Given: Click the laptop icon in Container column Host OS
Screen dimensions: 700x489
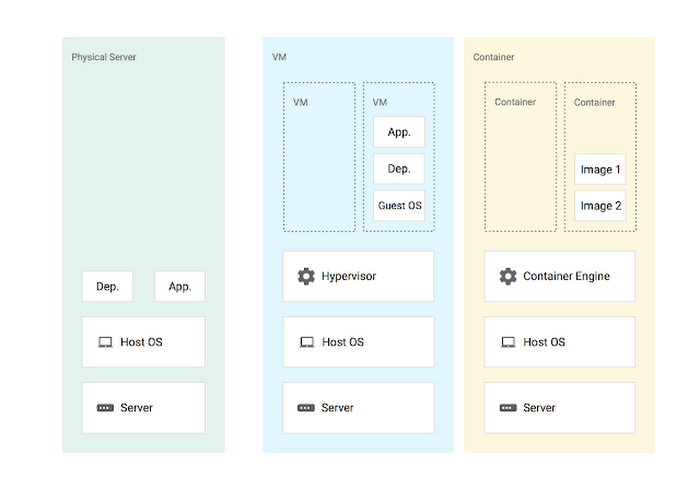Looking at the screenshot, I should click(x=508, y=343).
